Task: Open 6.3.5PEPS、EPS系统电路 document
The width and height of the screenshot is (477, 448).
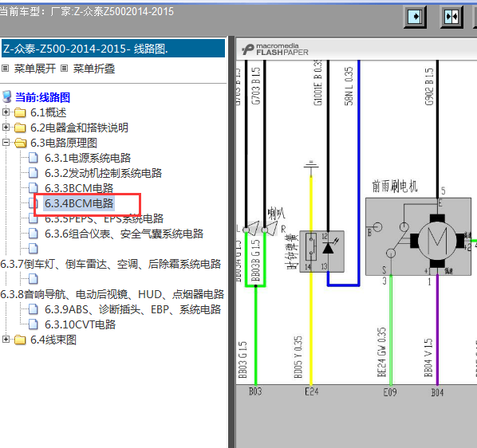Action: pos(104,218)
